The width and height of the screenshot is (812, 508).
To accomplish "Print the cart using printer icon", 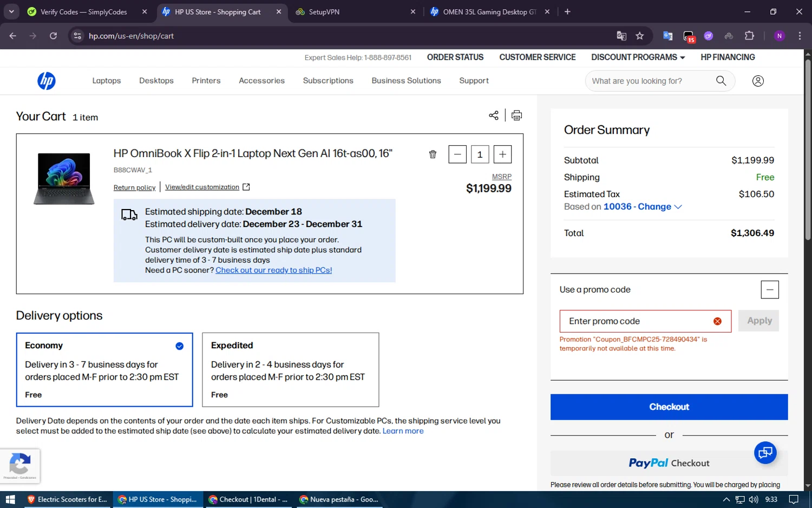I will [x=517, y=115].
